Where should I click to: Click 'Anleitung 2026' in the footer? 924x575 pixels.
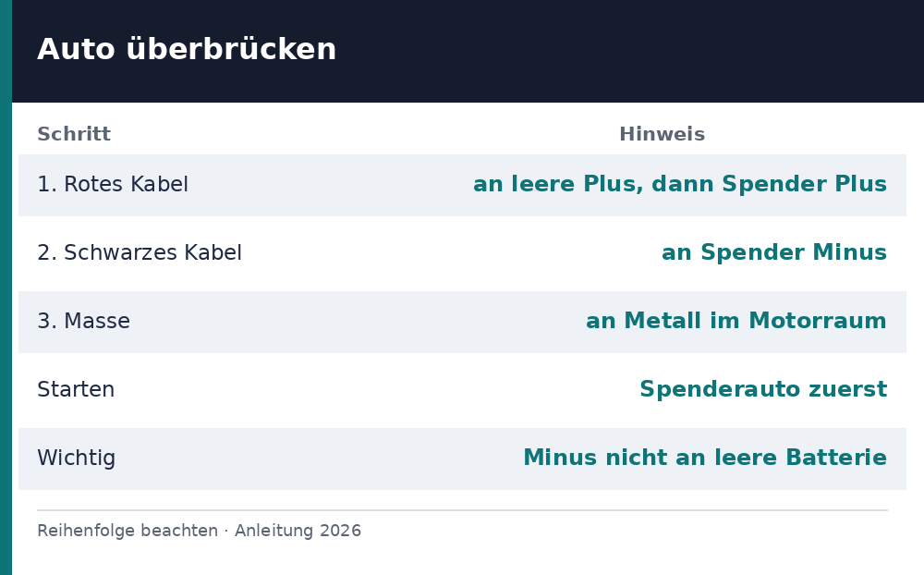[298, 531]
